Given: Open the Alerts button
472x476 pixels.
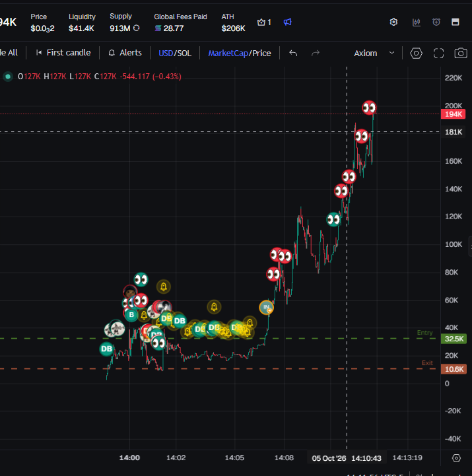Looking at the screenshot, I should click(x=125, y=53).
